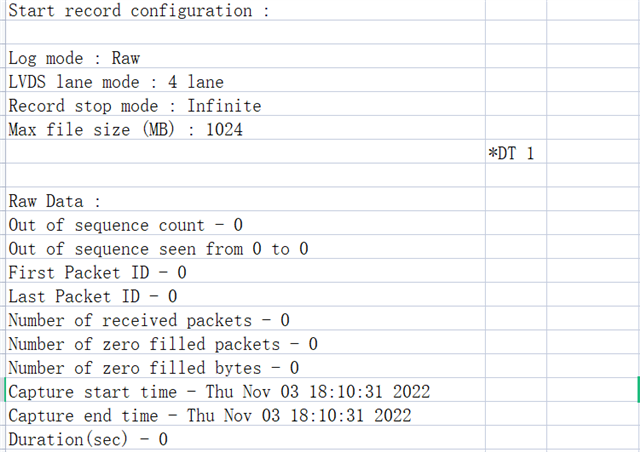The width and height of the screenshot is (640, 452).
Task: Click the 'Number of received packets - 0' cell
Action: 149,320
